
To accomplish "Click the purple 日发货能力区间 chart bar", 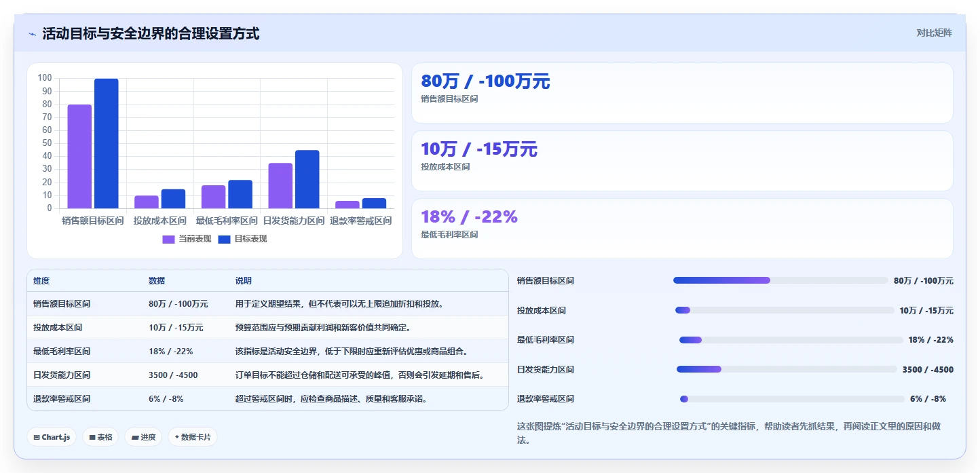I will pyautogui.click(x=280, y=186).
